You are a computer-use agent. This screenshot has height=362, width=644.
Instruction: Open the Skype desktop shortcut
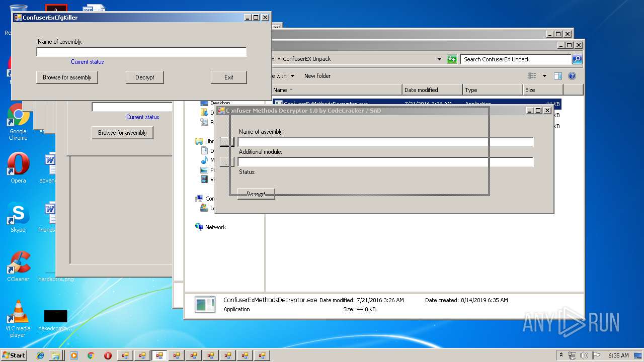18,218
